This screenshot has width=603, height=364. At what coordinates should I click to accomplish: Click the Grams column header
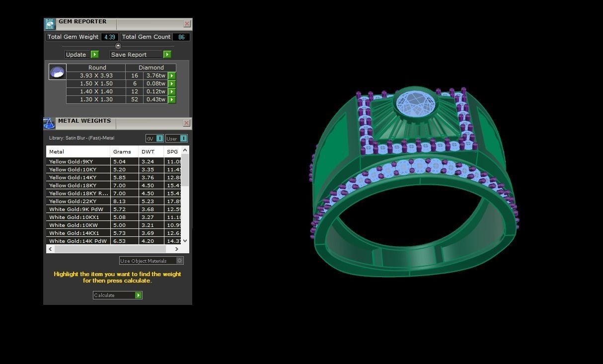click(124, 151)
